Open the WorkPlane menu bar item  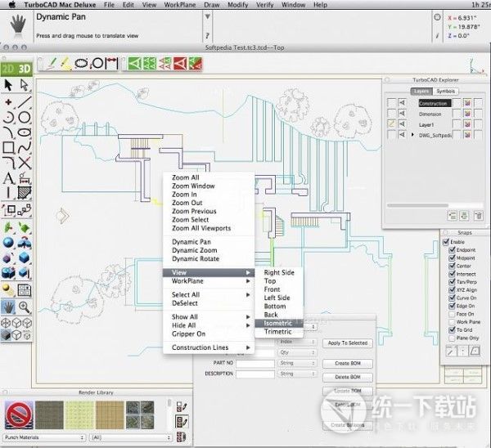pyautogui.click(x=180, y=5)
